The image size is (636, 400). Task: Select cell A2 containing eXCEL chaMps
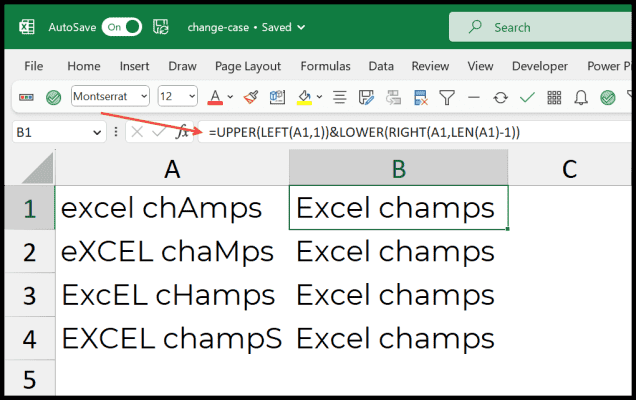(172, 251)
